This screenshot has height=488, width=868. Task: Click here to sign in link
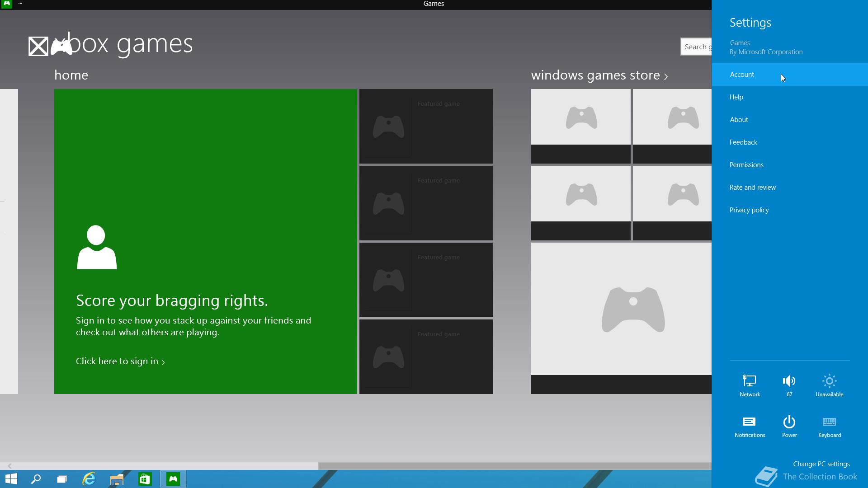coord(120,361)
